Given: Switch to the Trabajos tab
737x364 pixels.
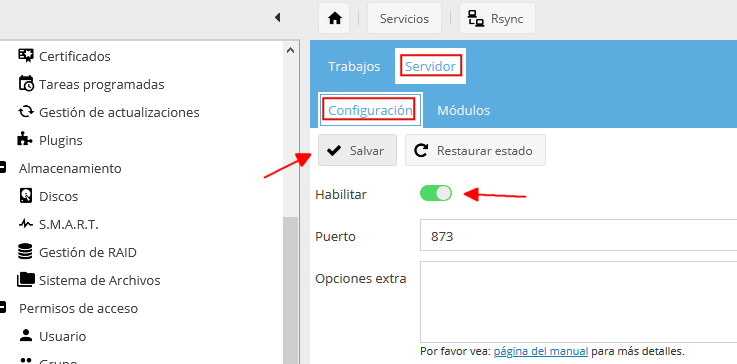Looking at the screenshot, I should [354, 66].
